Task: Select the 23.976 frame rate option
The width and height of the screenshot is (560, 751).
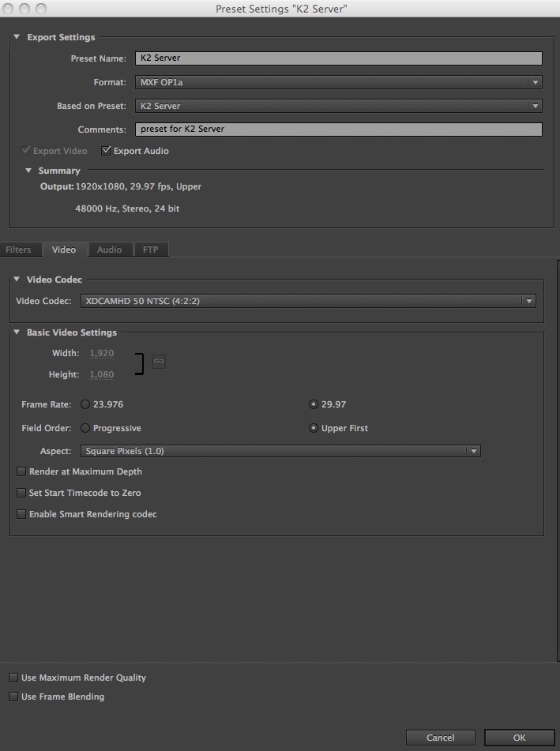Action: 85,404
